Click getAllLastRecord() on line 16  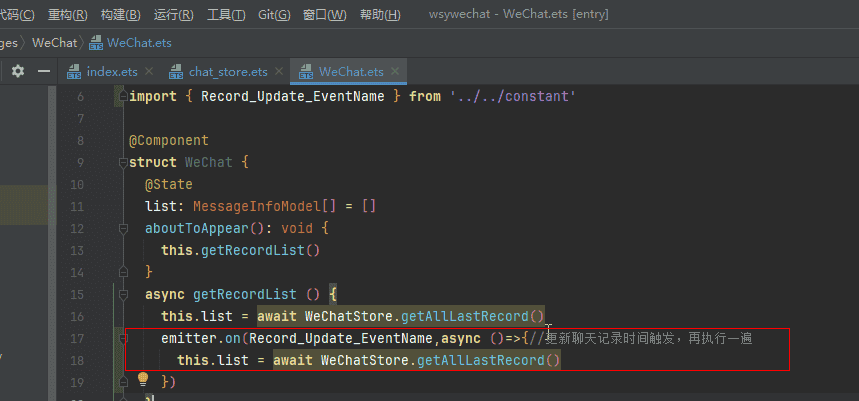[x=473, y=316]
